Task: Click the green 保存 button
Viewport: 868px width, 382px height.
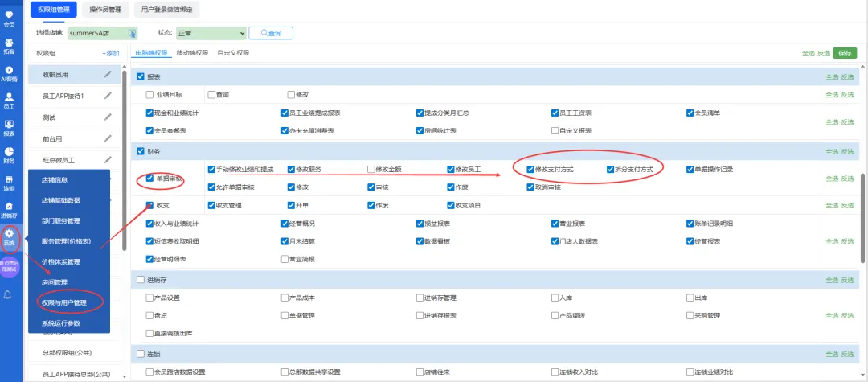Action: click(x=845, y=53)
